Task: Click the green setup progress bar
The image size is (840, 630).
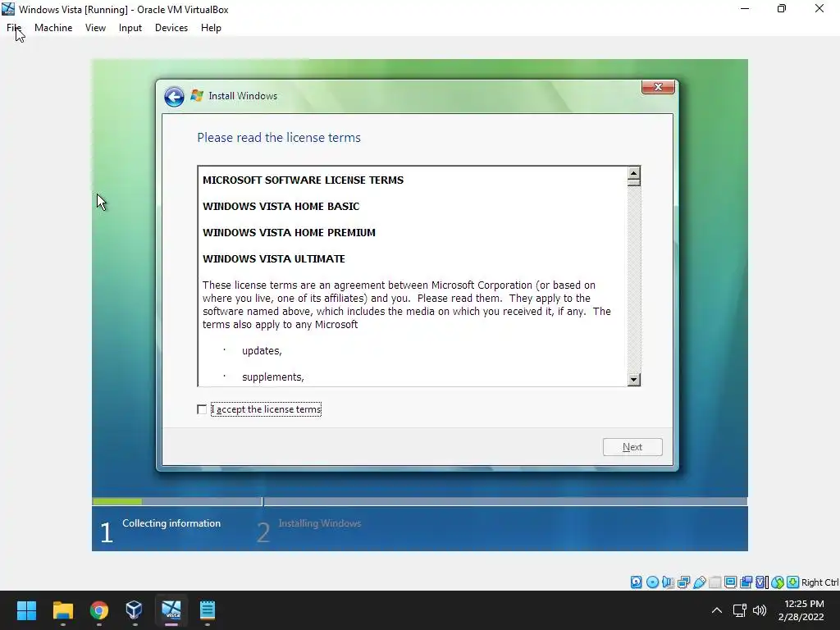Action: point(116,501)
